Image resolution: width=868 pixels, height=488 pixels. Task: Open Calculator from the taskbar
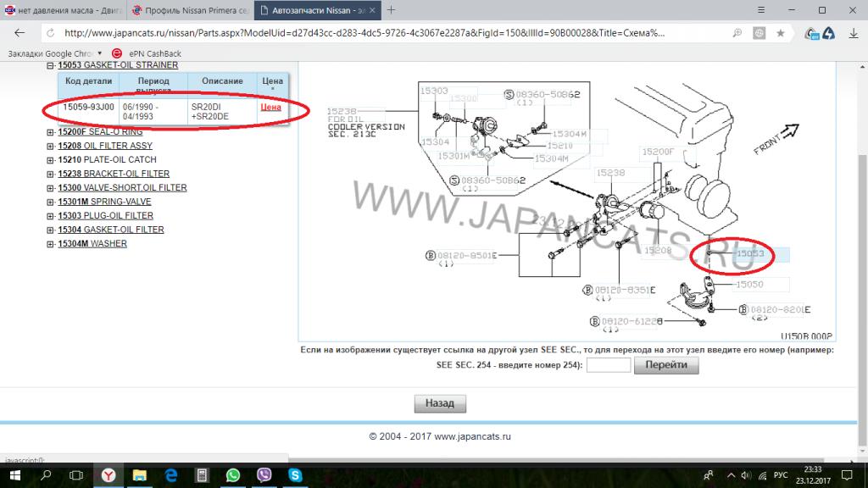tap(202, 475)
